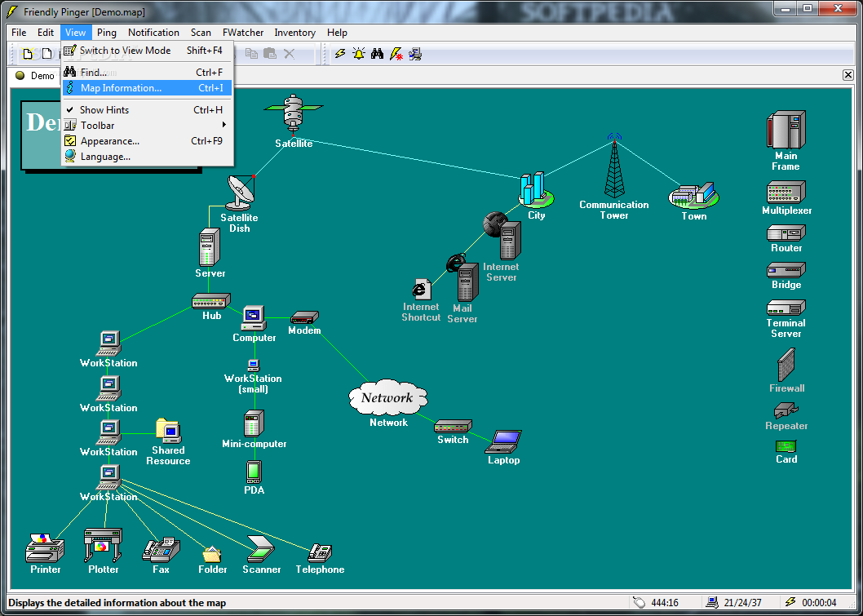Select the Scanner icon
This screenshot has width=863, height=616.
[261, 548]
